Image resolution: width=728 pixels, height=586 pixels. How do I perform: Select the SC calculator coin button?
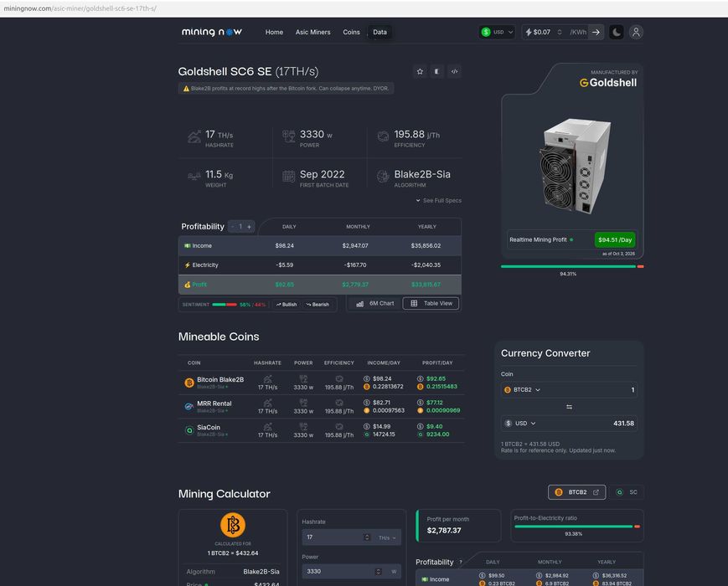pos(627,492)
